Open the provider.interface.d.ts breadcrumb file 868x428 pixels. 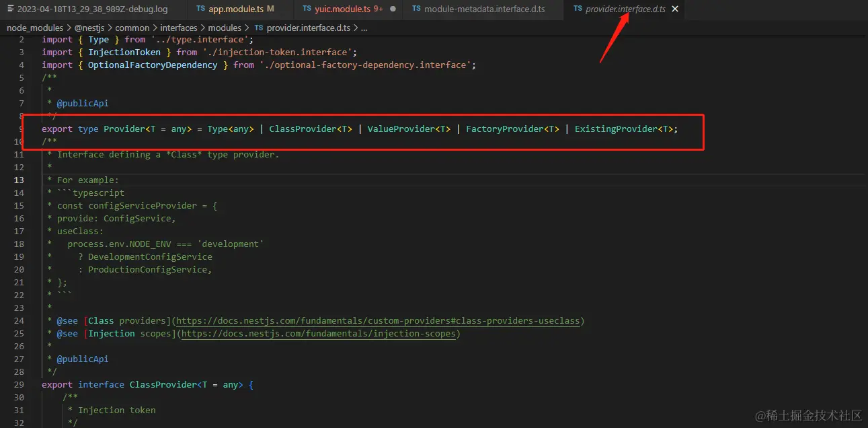309,28
